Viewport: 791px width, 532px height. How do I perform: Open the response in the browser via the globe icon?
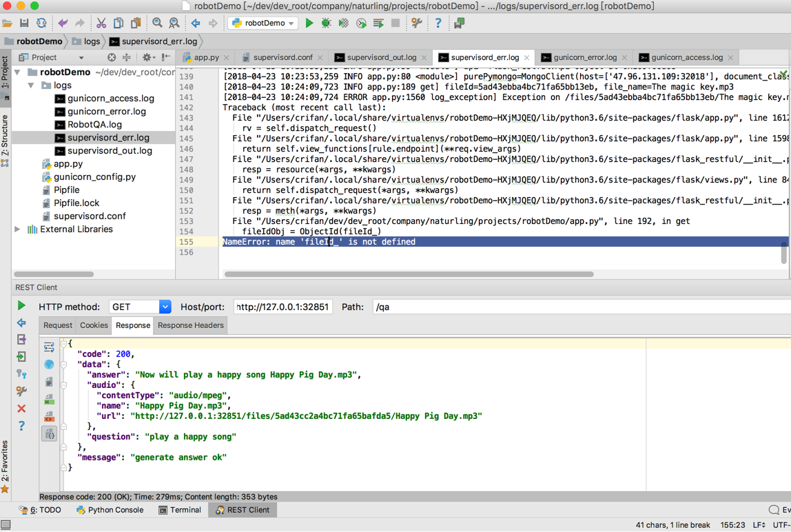pyautogui.click(x=49, y=365)
